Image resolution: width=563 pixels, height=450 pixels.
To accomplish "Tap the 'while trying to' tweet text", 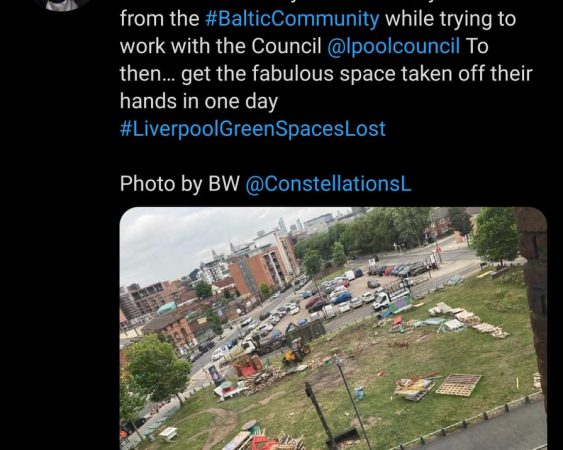I will (x=451, y=19).
